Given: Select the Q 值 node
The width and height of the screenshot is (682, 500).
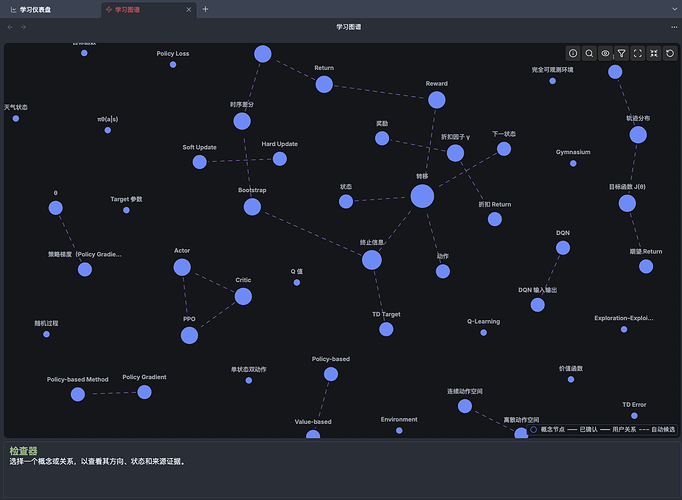Looking at the screenshot, I should pyautogui.click(x=297, y=283).
